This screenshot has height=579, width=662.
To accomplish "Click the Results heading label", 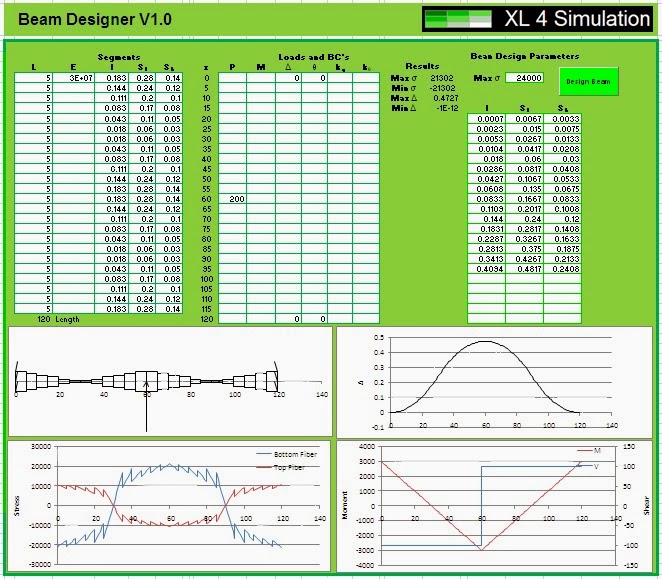I will 422,66.
